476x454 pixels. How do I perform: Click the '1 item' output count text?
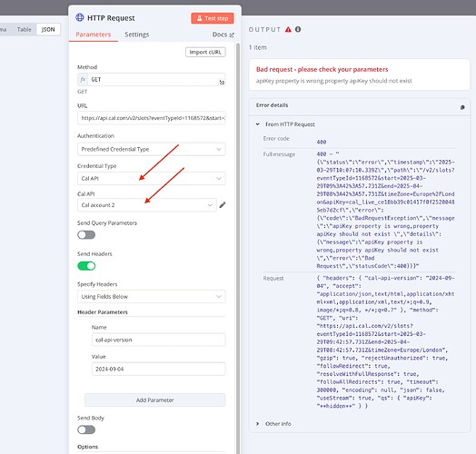coord(258,47)
